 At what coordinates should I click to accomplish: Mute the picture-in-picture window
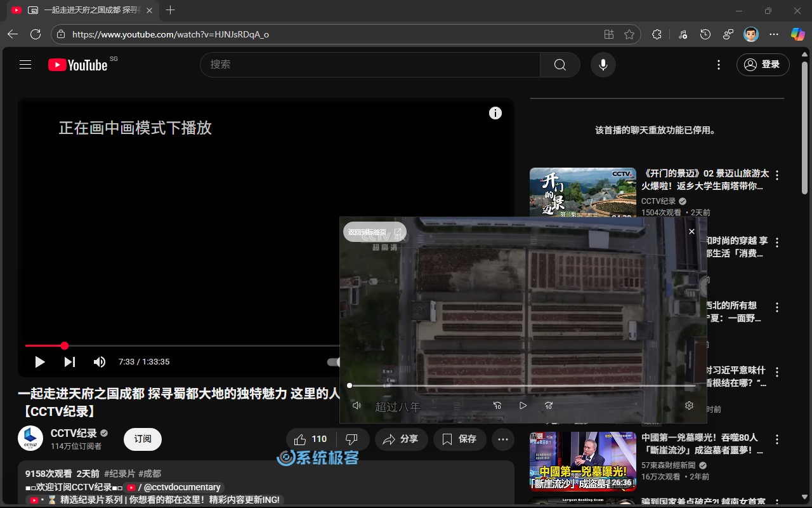point(357,405)
